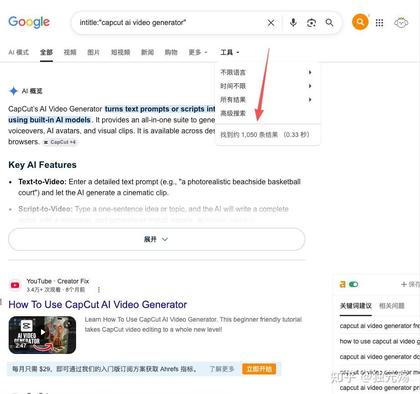This screenshot has width=420, height=394.
Task: Open Google Lens image search icon
Action: click(311, 23)
